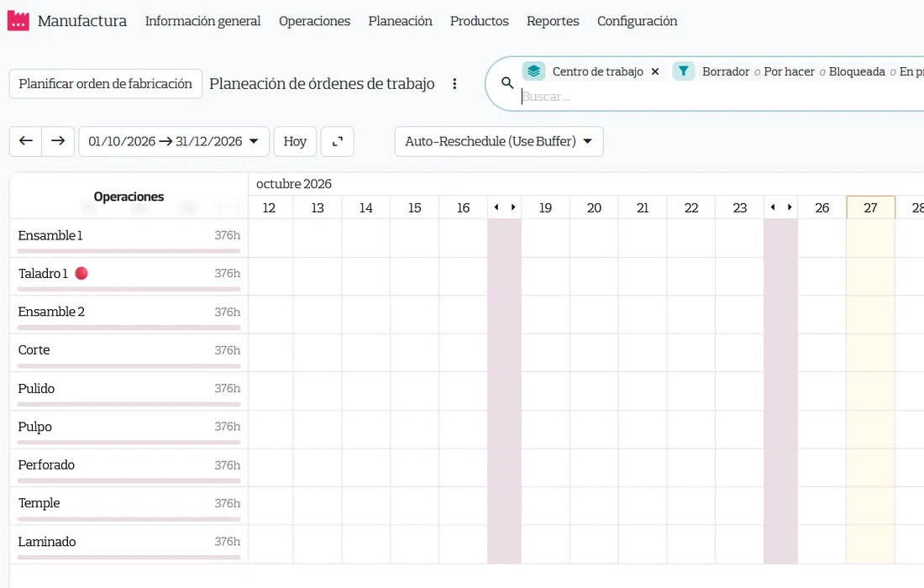This screenshot has width=924, height=588.
Task: Click day 22 column header
Action: (691, 207)
